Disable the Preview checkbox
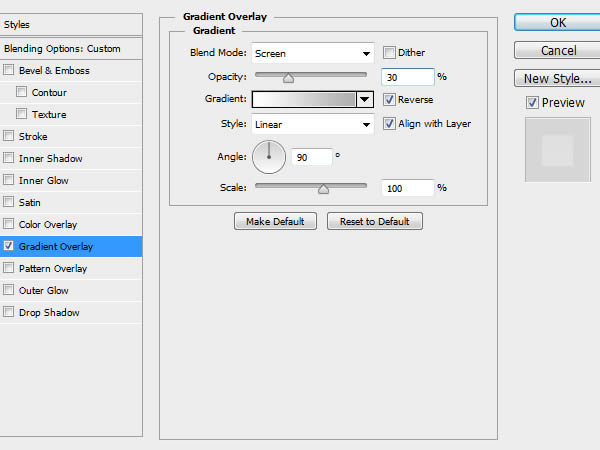The image size is (600, 450). 532,103
